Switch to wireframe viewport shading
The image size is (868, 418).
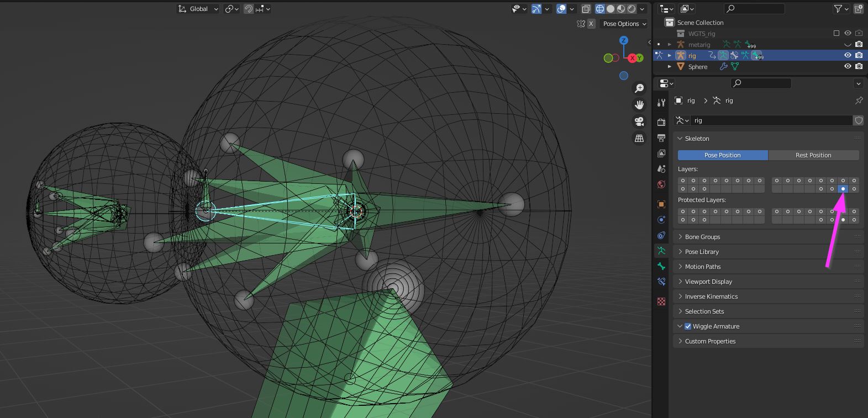tap(600, 9)
